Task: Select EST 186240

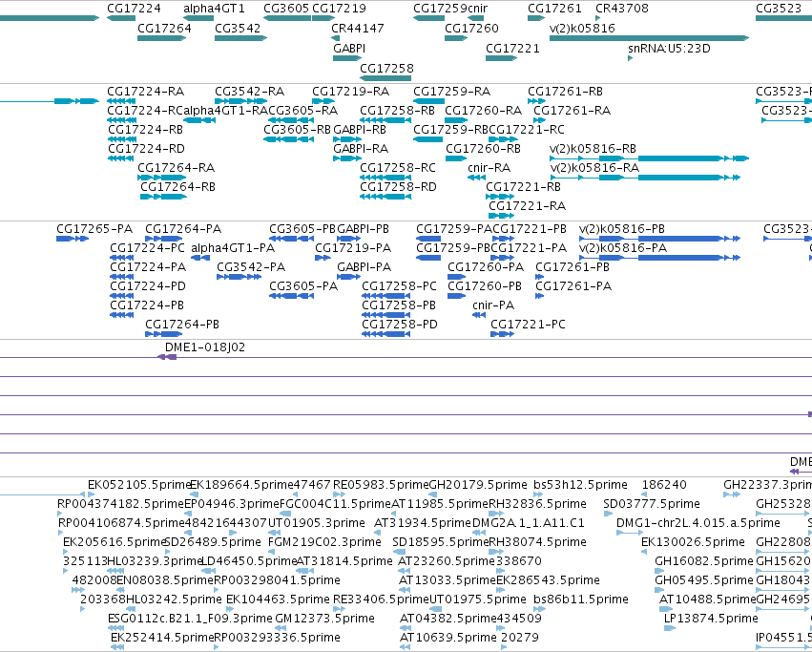Action: coord(645,494)
